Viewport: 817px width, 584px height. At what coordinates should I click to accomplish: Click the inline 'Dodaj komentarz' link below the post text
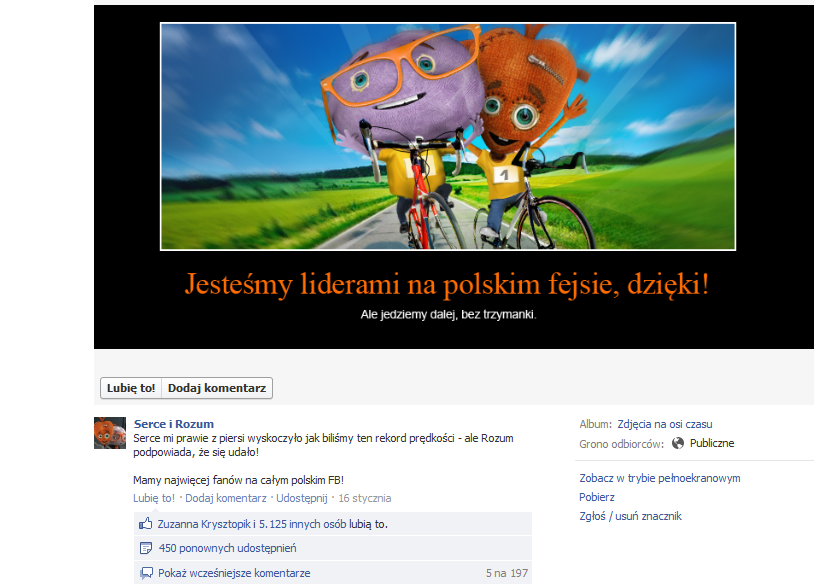[x=226, y=498]
